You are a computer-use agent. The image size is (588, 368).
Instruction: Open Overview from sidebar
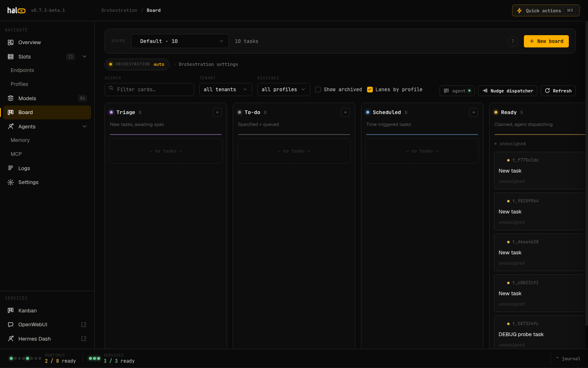[47, 43]
